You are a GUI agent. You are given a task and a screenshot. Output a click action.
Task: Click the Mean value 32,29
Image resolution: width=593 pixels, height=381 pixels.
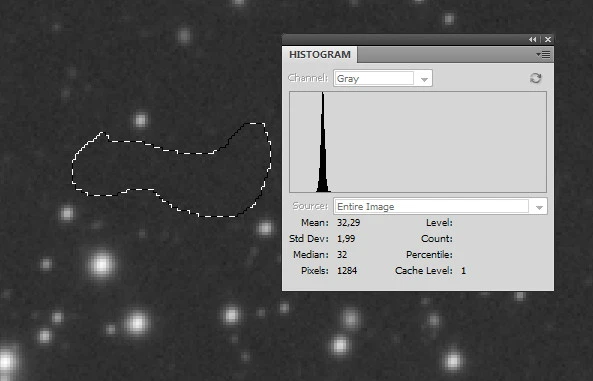click(348, 223)
